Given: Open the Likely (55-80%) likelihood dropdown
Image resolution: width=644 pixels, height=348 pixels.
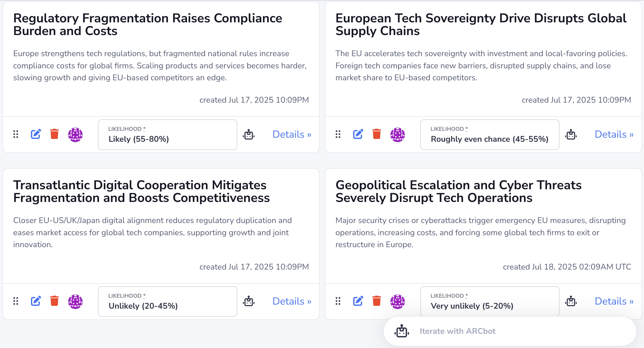Looking at the screenshot, I should [167, 135].
